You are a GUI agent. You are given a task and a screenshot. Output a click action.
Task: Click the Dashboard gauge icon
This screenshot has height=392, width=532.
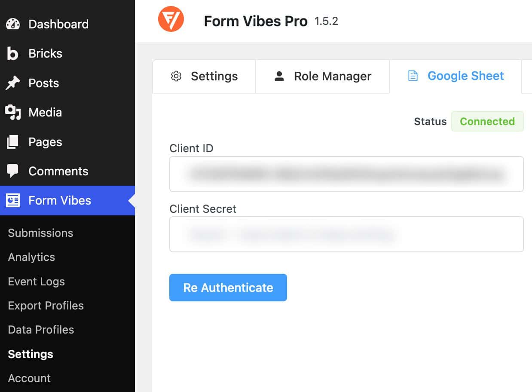tap(13, 24)
